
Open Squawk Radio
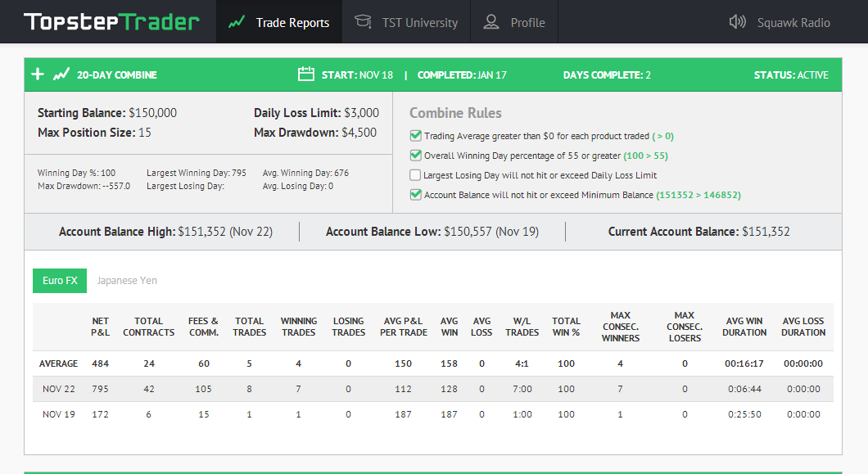[x=780, y=22]
